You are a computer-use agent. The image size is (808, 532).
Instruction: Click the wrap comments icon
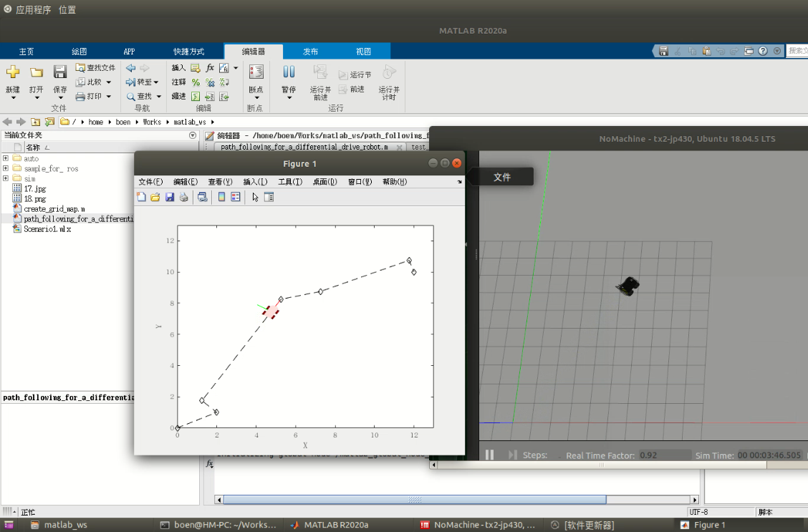point(224,82)
